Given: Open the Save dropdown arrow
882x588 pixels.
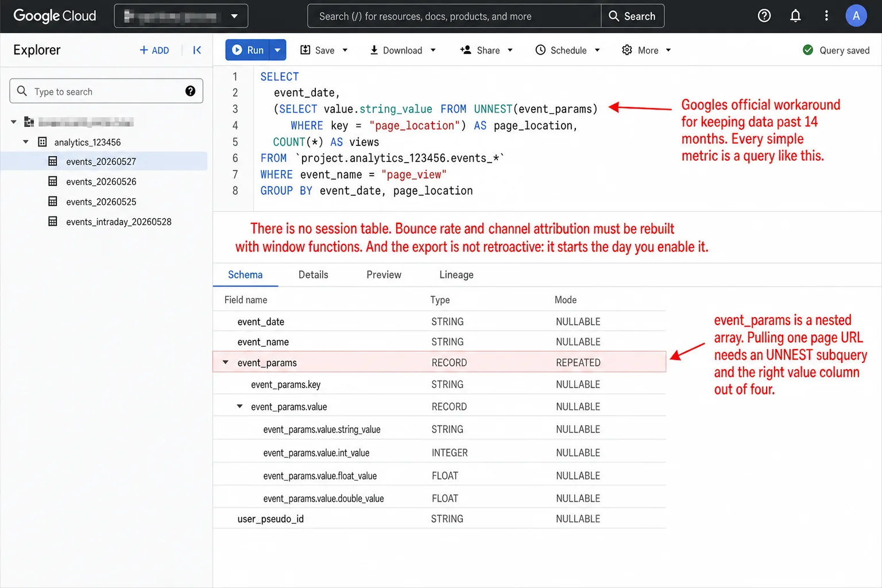Looking at the screenshot, I should pyautogui.click(x=345, y=51).
